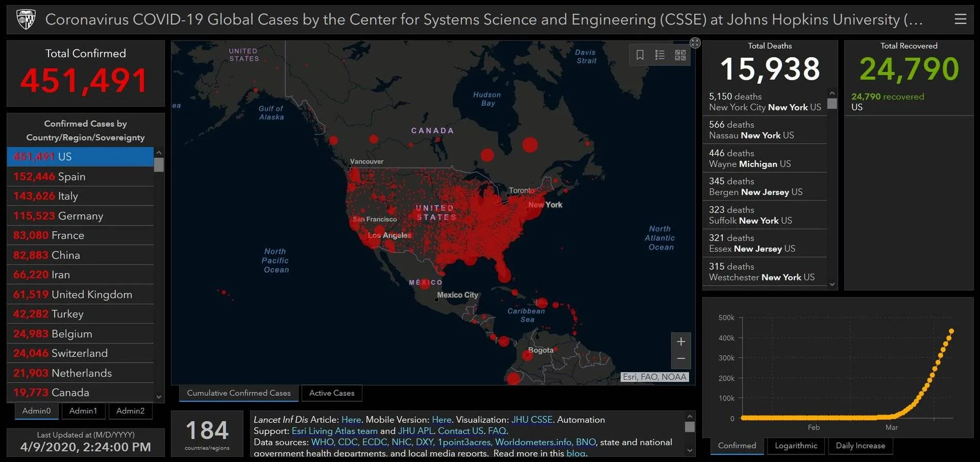Screen dimensions: 980x462
Task: Click the 184 countries/regions counter
Action: click(x=207, y=434)
